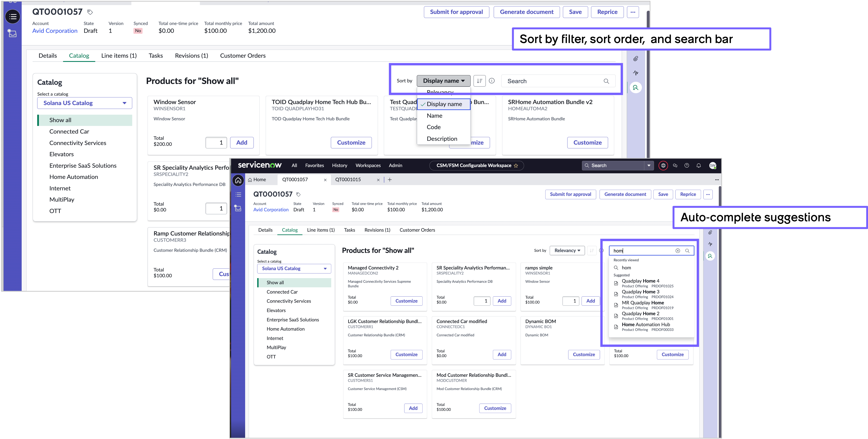Open Avid Corporation account link in front window

pyautogui.click(x=271, y=210)
